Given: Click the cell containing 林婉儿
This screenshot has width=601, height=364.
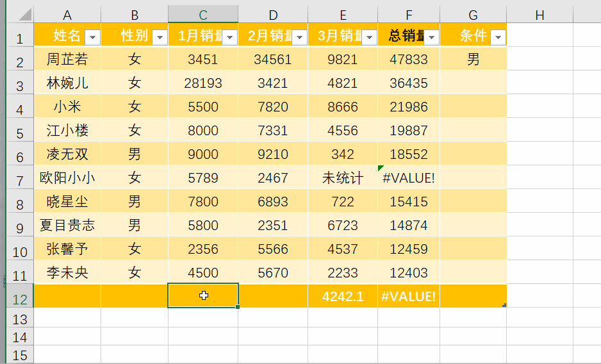Looking at the screenshot, I should pyautogui.click(x=67, y=83).
